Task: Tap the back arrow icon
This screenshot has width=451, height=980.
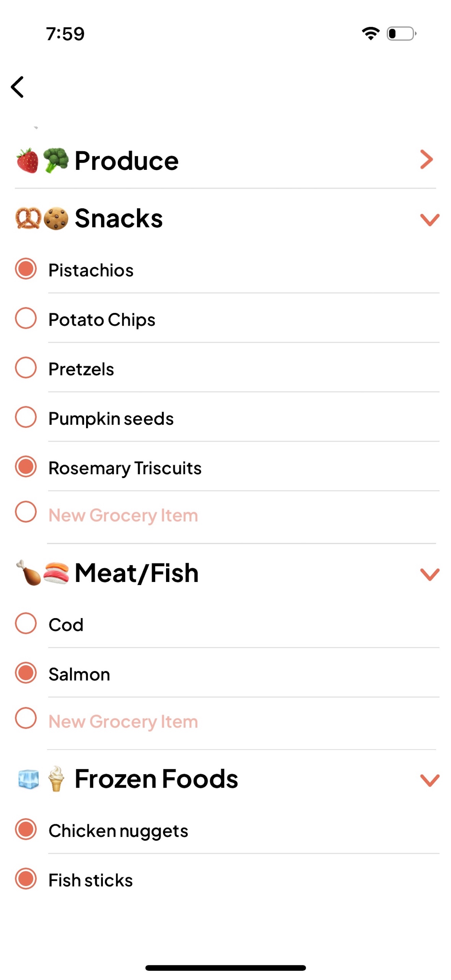Action: (x=17, y=87)
